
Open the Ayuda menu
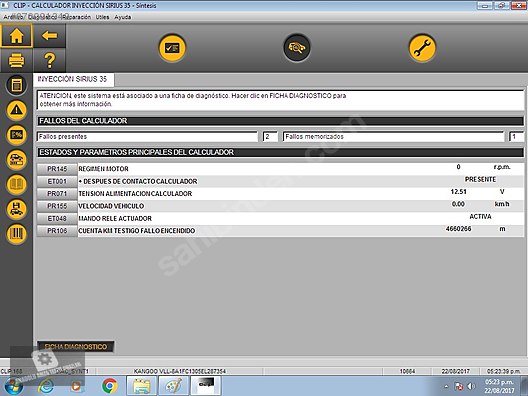pyautogui.click(x=123, y=17)
